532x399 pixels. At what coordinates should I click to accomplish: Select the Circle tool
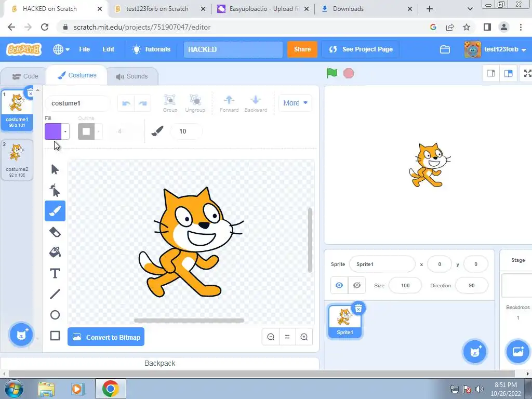[x=55, y=315]
